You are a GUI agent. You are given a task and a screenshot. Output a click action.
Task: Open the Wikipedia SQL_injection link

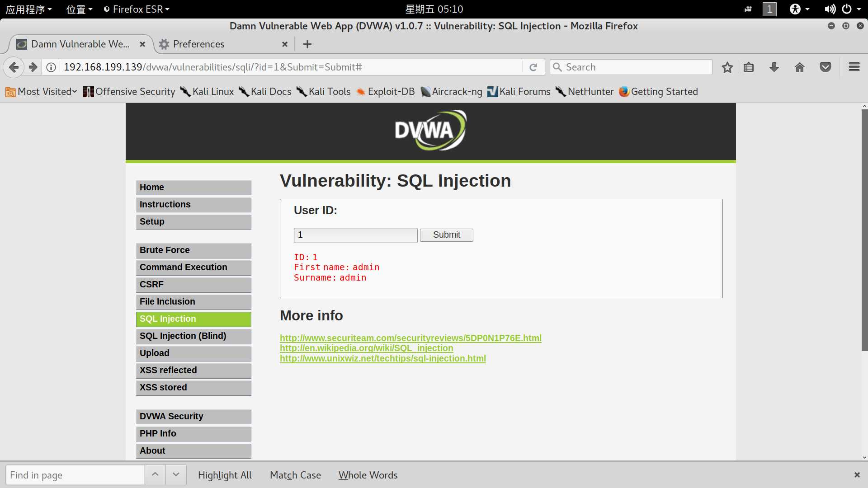pyautogui.click(x=366, y=348)
